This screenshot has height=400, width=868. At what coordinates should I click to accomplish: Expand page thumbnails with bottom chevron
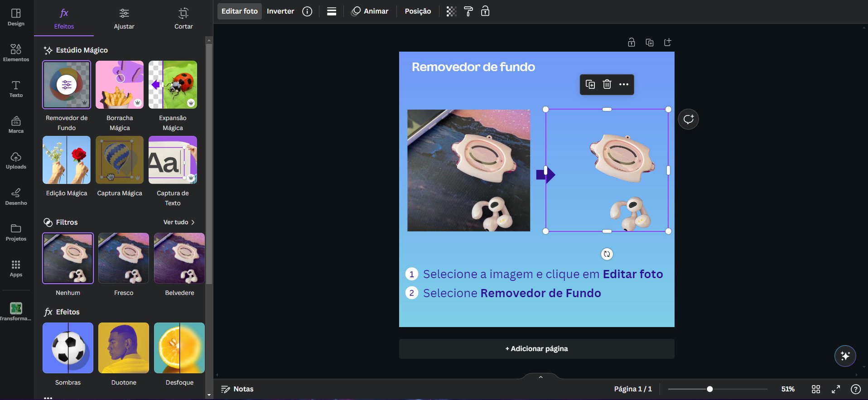pyautogui.click(x=540, y=377)
